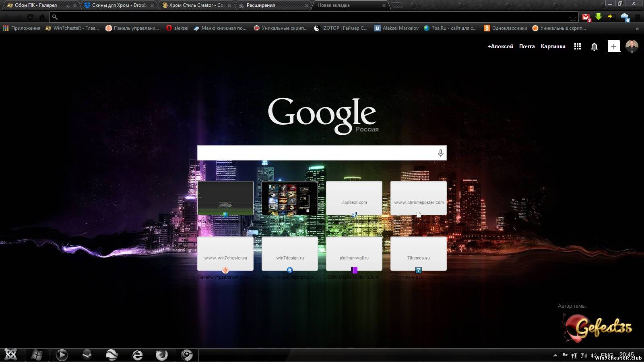Click the +Алексей link
Viewport: 644px width, 362px height.
(500, 46)
